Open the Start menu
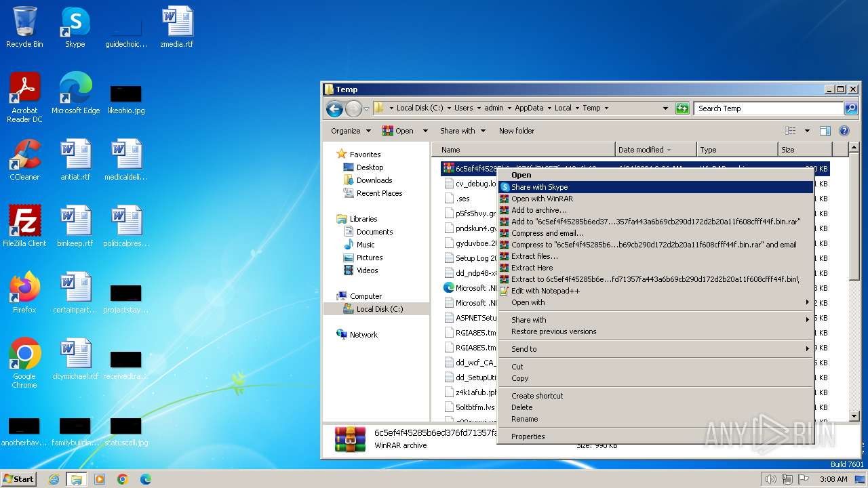The image size is (868, 488). point(19,479)
